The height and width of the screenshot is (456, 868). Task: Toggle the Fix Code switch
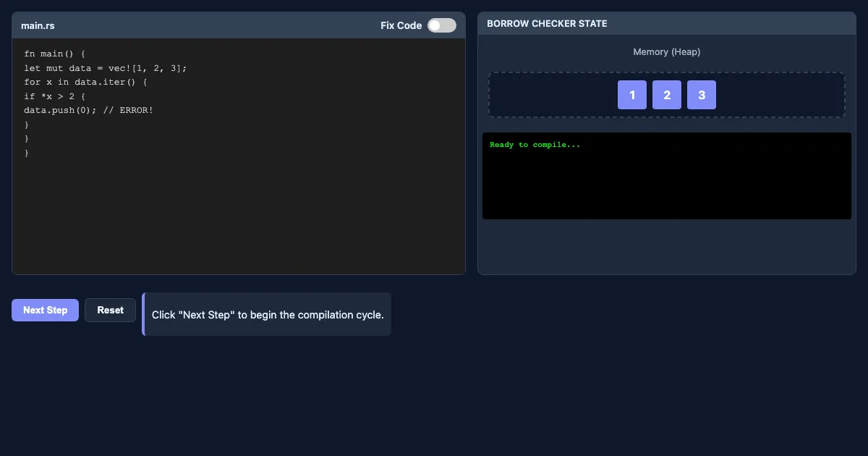point(442,25)
